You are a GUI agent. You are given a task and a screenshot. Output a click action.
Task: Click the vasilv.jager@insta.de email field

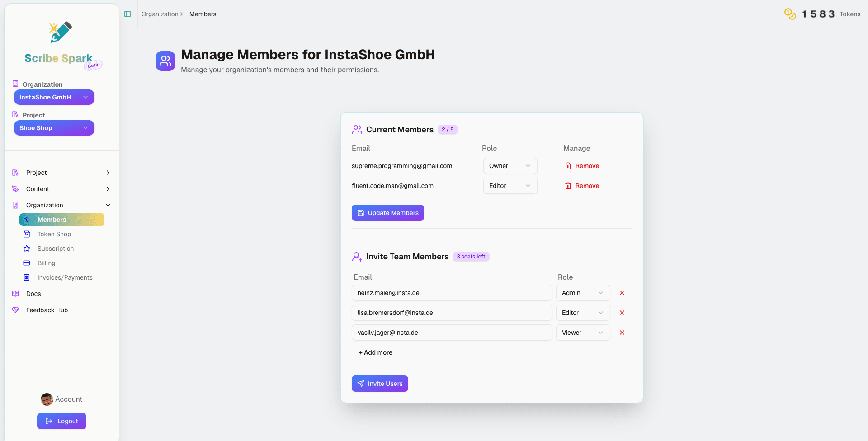(451, 333)
